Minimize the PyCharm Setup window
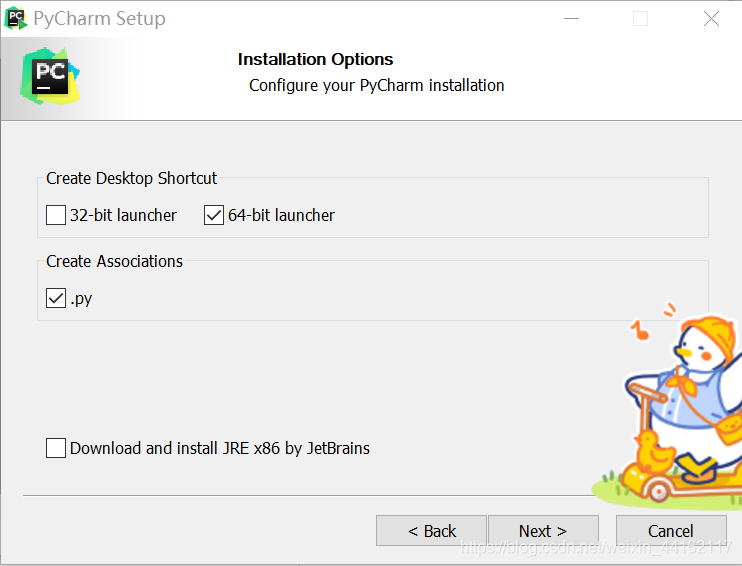Image resolution: width=742 pixels, height=566 pixels. [570, 19]
